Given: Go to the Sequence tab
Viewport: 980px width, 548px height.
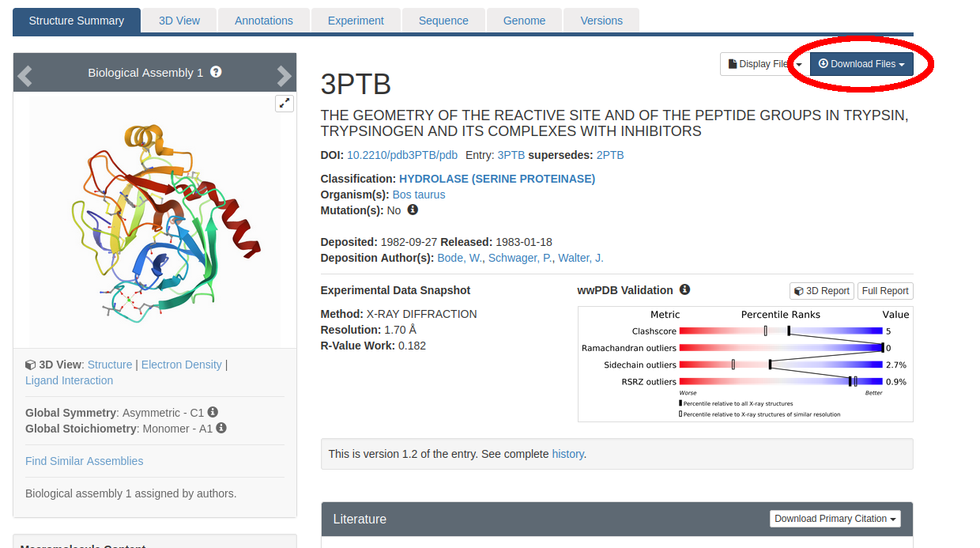Looking at the screenshot, I should coord(443,21).
